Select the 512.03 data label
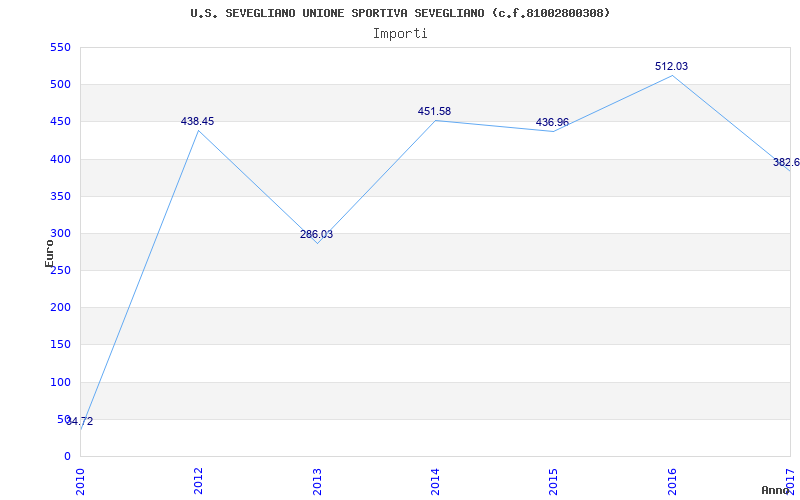This screenshot has height=500, width=800. click(671, 66)
